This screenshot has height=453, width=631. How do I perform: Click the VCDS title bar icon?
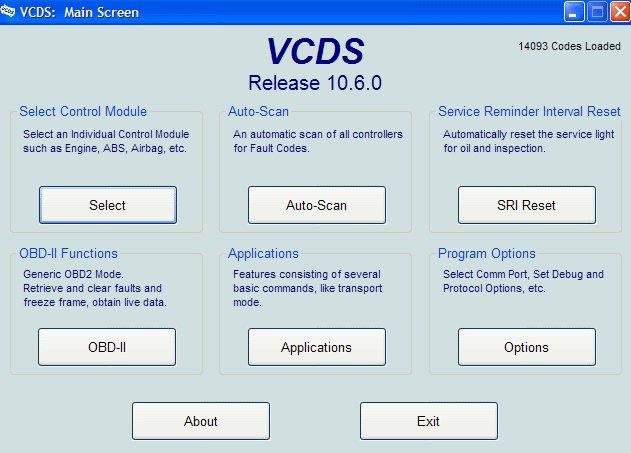pos(8,12)
